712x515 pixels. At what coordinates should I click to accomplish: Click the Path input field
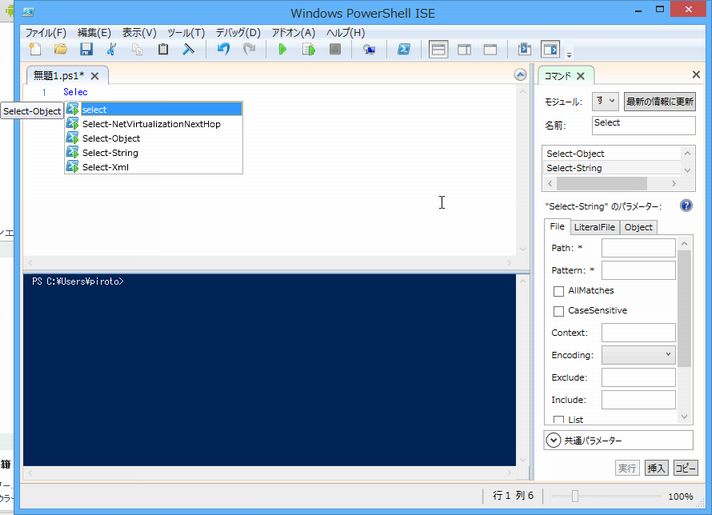638,248
